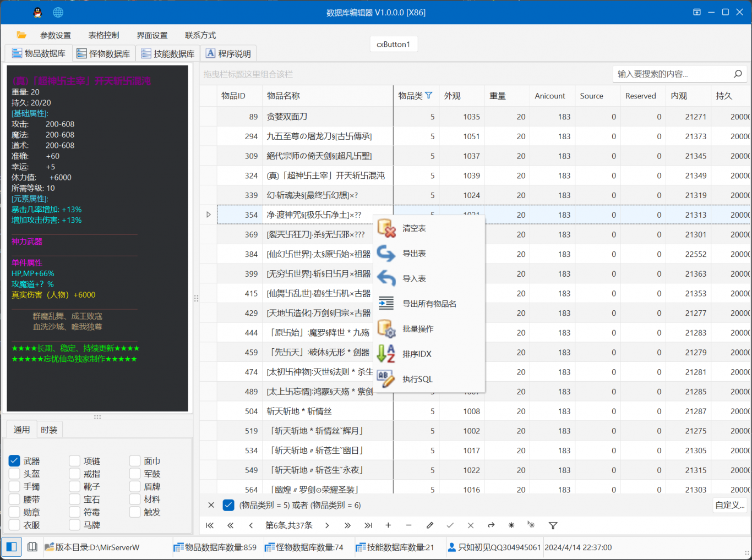Switch to 时装 tab
The width and height of the screenshot is (752, 560).
(49, 430)
